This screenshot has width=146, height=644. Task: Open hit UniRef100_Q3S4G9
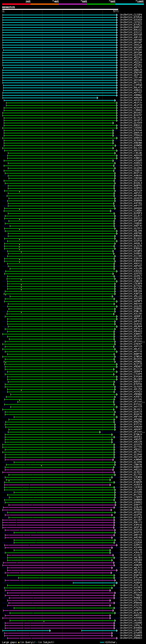coord(131,20)
